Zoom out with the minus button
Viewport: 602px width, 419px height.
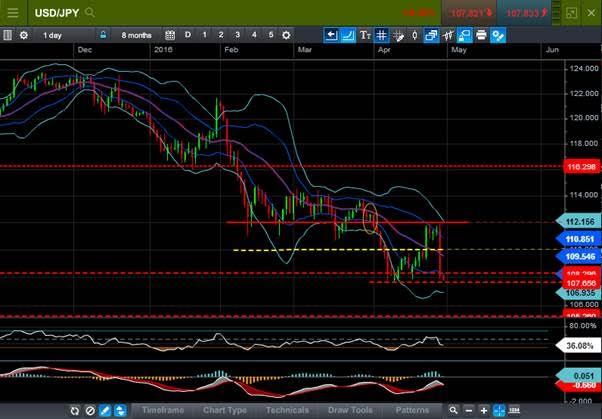(x=469, y=411)
